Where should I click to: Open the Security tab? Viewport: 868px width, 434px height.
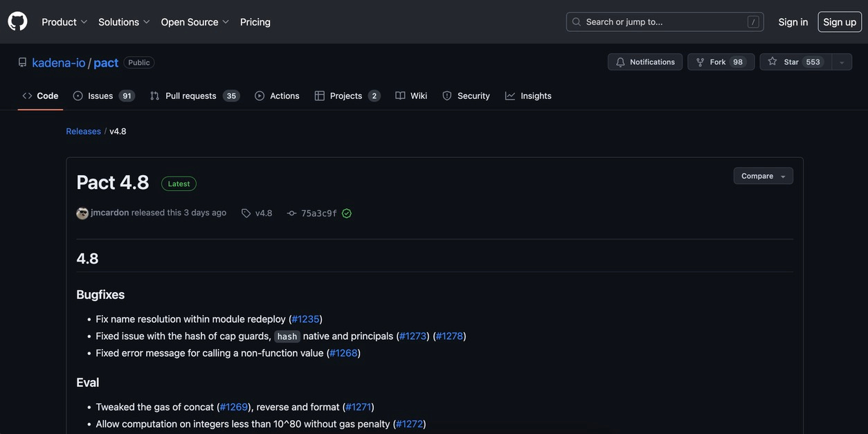[466, 96]
